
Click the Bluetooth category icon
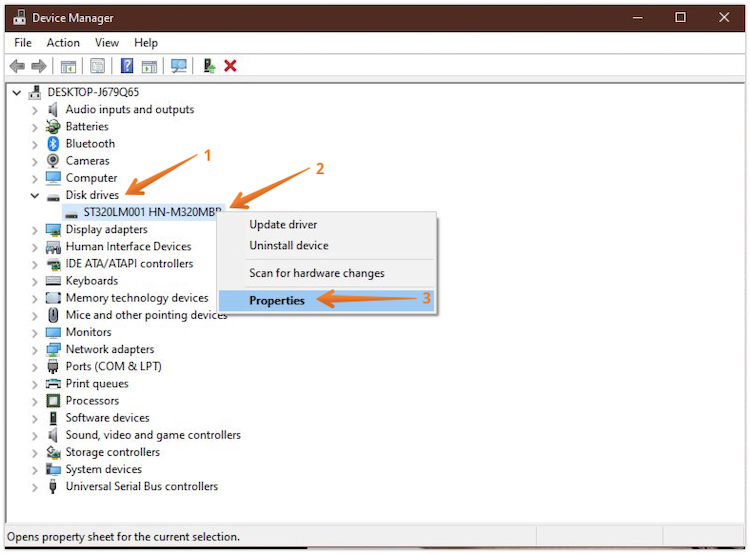tap(53, 144)
